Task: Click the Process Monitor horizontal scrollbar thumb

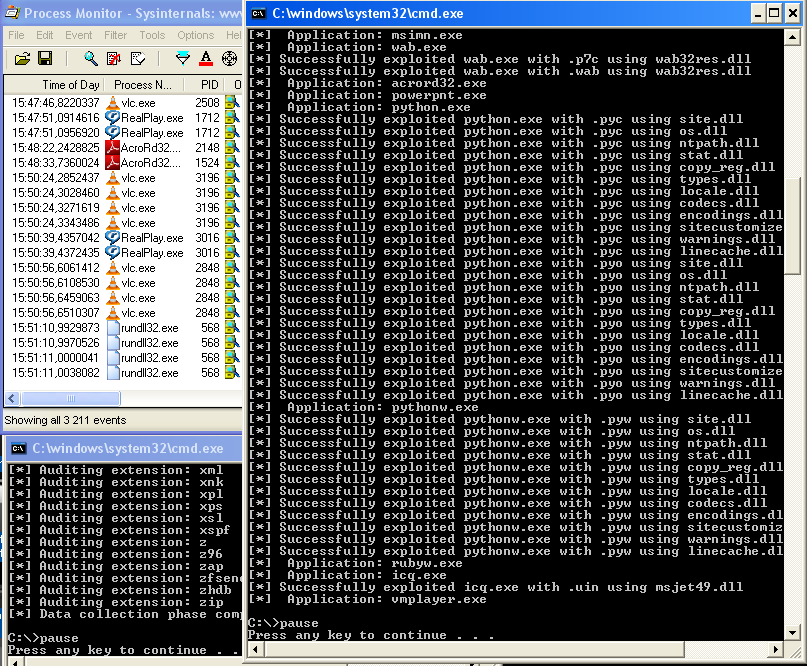Action: tap(71, 398)
